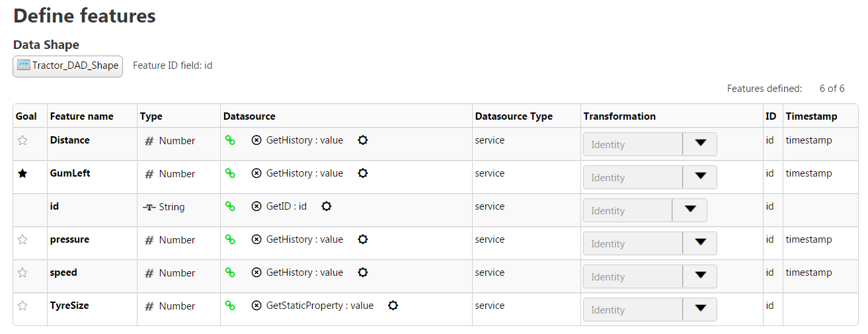Click the Features defined count 6 of 6
Viewport: 868px width, 334px height.
[x=832, y=89]
